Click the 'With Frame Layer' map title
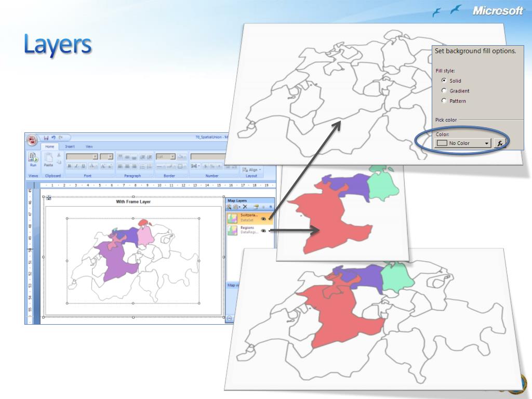This screenshot has height=399, width=532. 134,202
